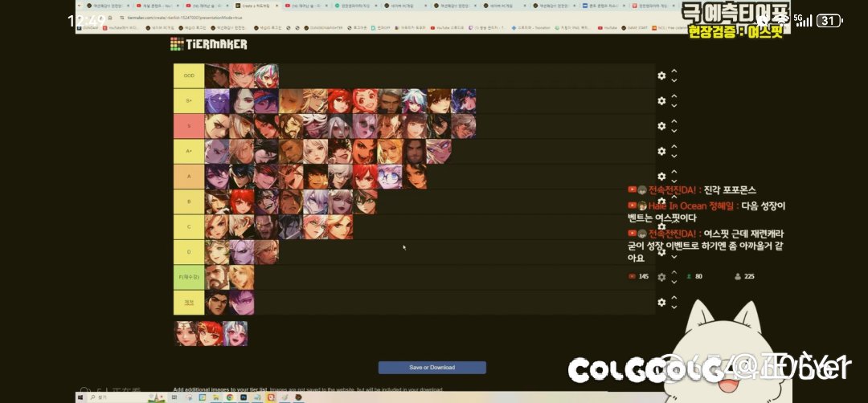
Task: Open the GAME START bookmark
Action: click(x=634, y=27)
